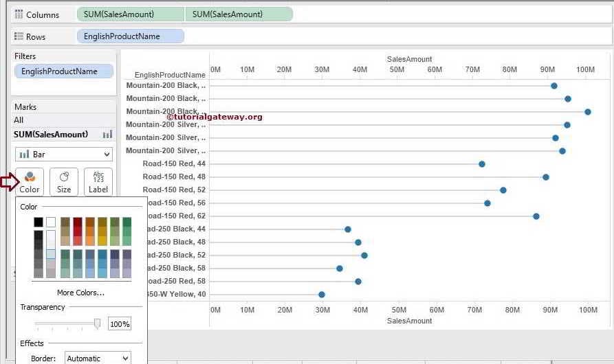
Task: Select Road-150 Red, 52 row label
Action: 174,190
